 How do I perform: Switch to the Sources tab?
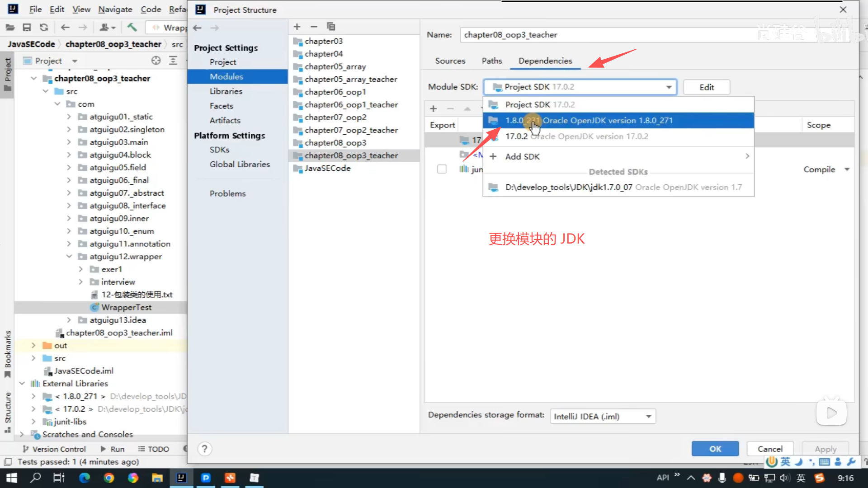[450, 61]
